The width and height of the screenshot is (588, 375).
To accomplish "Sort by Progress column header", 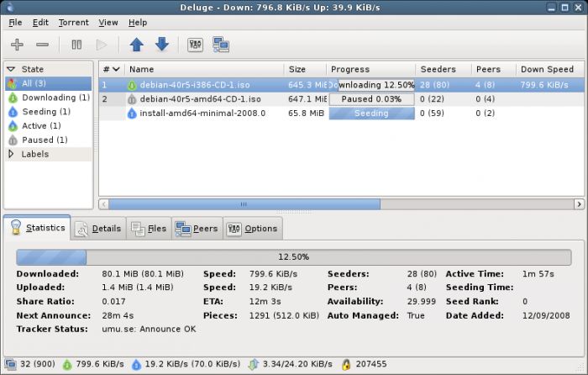I will tap(371, 69).
